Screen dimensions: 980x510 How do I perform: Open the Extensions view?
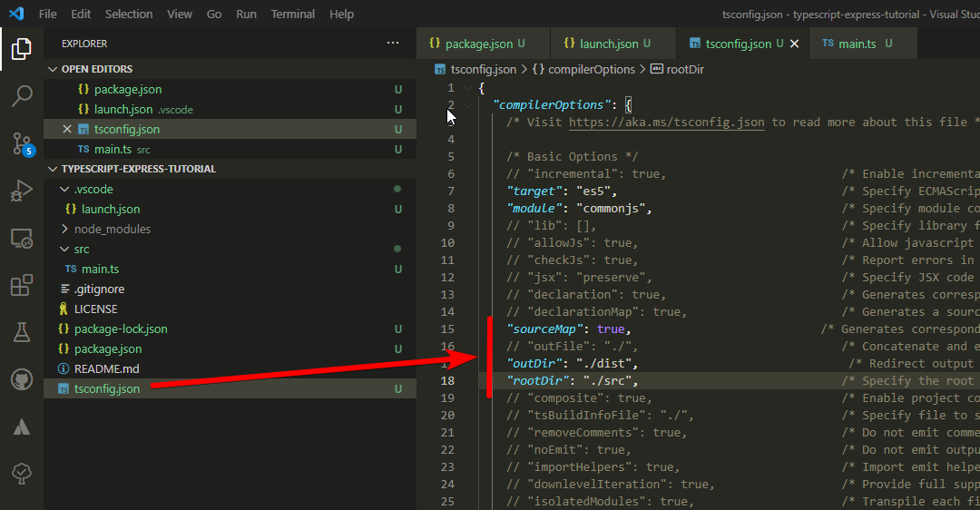(21, 286)
